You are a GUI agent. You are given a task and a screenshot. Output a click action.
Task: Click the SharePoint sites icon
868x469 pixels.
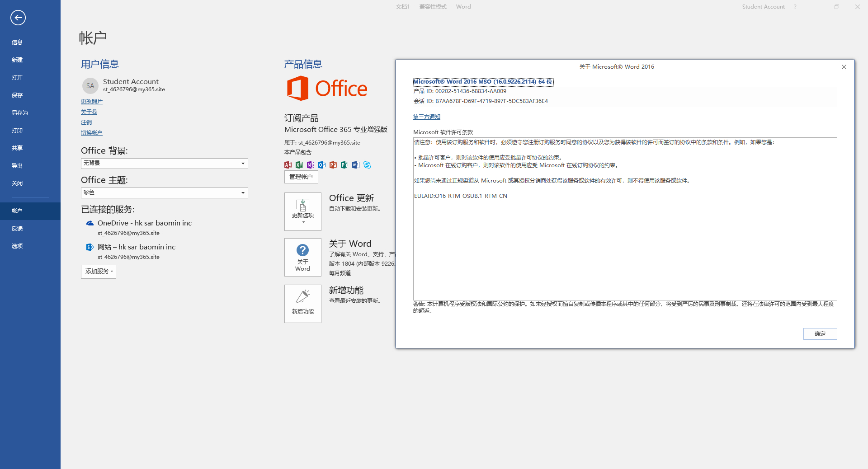click(x=90, y=247)
